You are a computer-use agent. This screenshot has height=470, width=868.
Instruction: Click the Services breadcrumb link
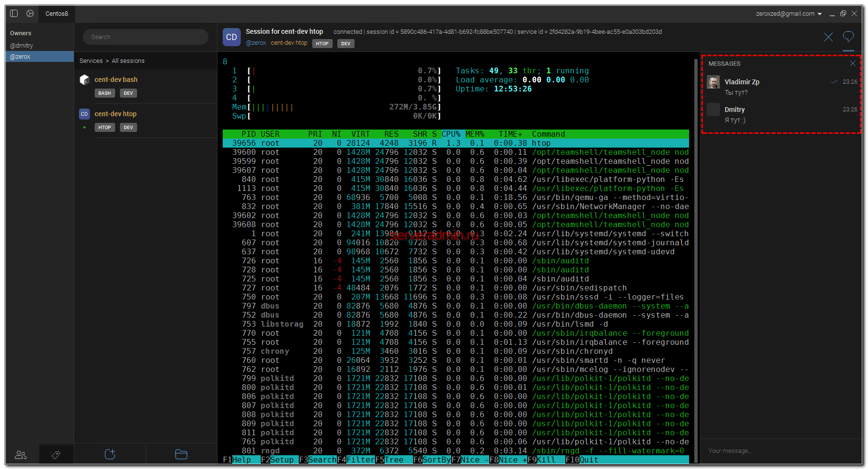pyautogui.click(x=91, y=61)
